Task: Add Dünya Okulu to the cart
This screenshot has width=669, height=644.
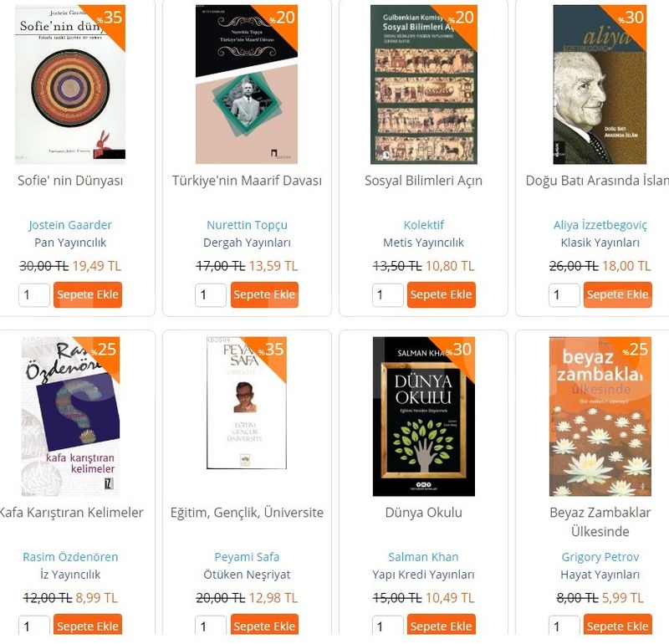Action: tap(442, 626)
